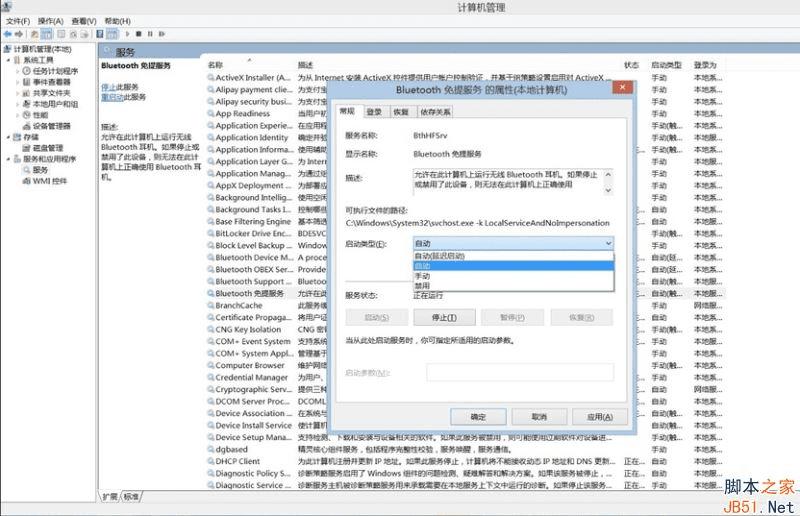Switch to the 恢复 tab in properties dialog
Image resolution: width=800 pixels, height=516 pixels.
click(402, 112)
